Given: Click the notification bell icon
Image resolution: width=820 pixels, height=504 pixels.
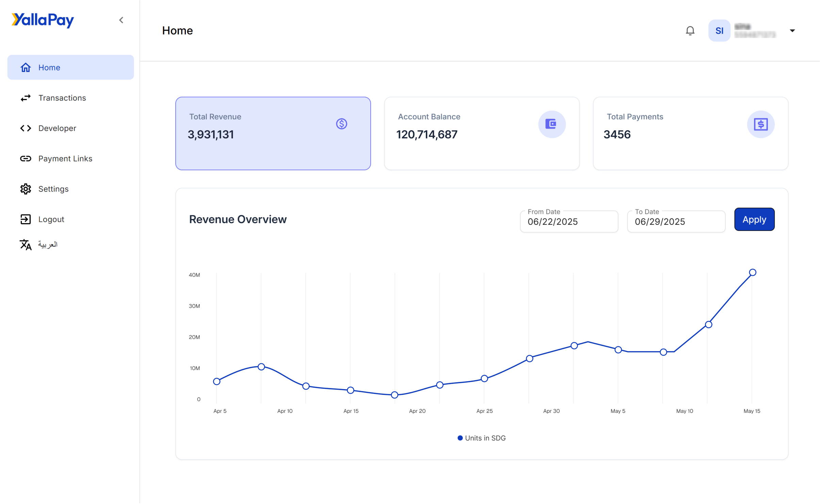Looking at the screenshot, I should tap(690, 31).
